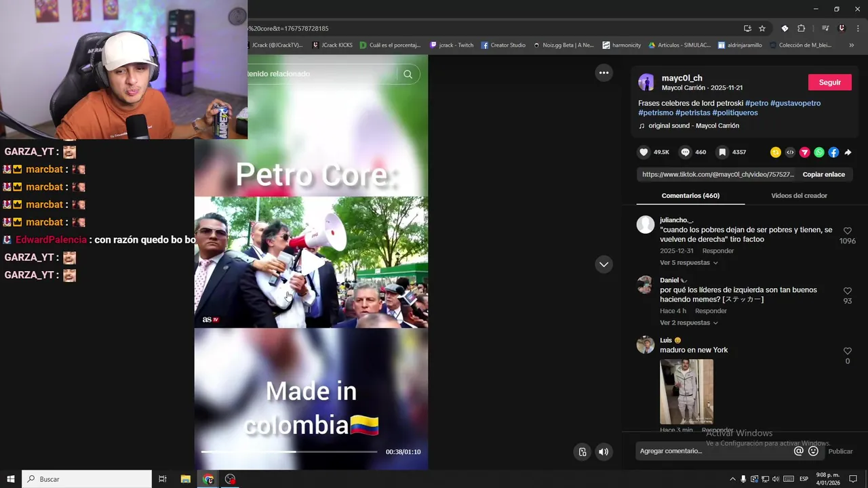
Task: Switch to Comentarios (460) tab
Action: tap(690, 196)
